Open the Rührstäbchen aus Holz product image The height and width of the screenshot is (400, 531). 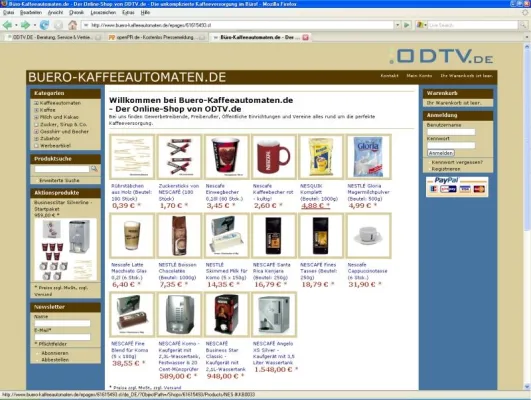coord(132,157)
